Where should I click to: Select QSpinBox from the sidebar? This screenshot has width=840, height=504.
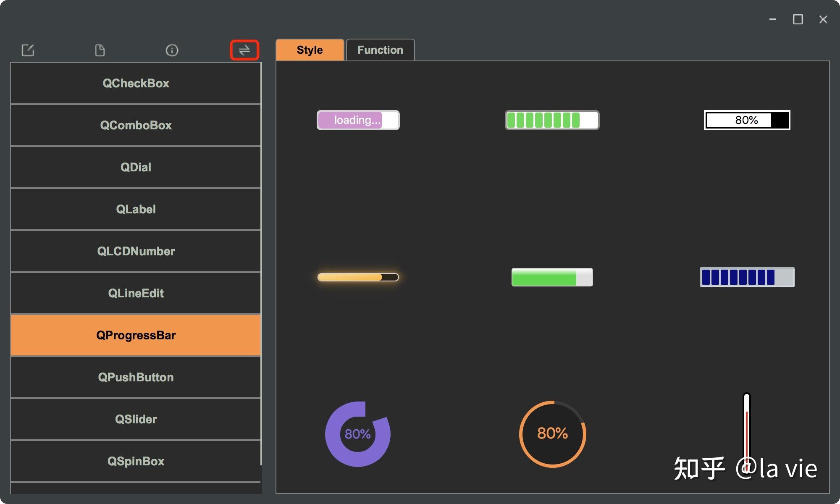(135, 461)
